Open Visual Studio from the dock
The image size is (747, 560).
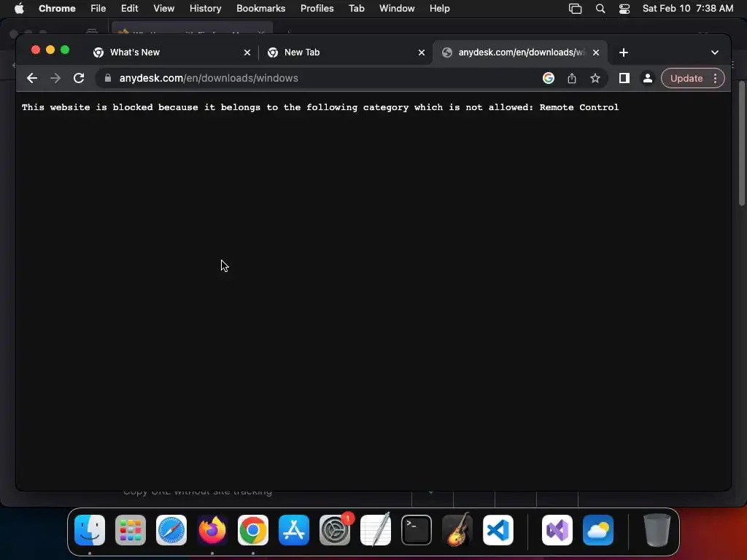557,530
